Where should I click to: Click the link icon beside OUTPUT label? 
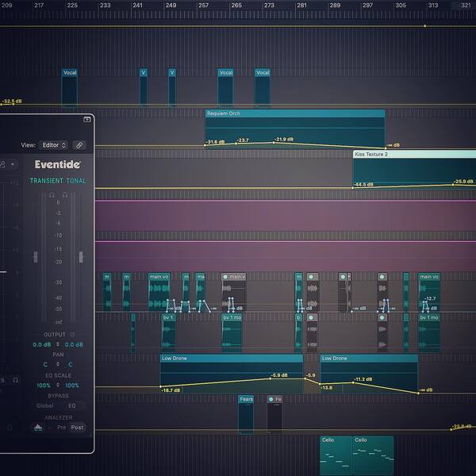tap(72, 334)
